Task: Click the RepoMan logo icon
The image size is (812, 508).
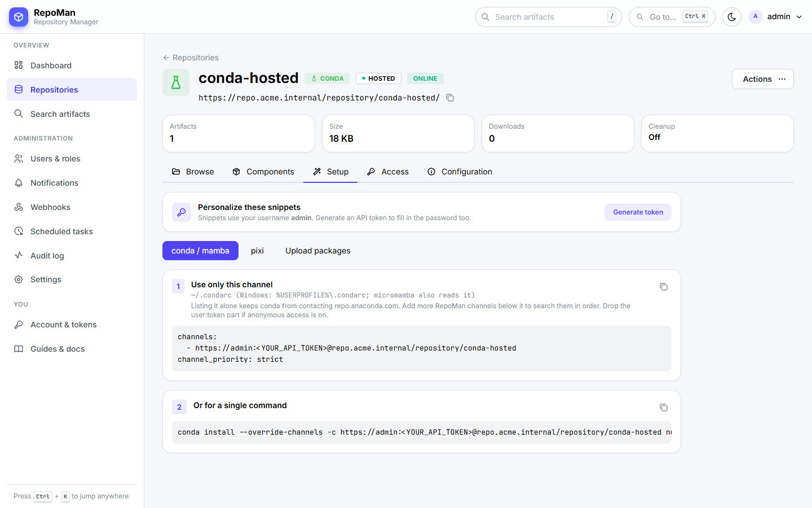Action: click(19, 17)
